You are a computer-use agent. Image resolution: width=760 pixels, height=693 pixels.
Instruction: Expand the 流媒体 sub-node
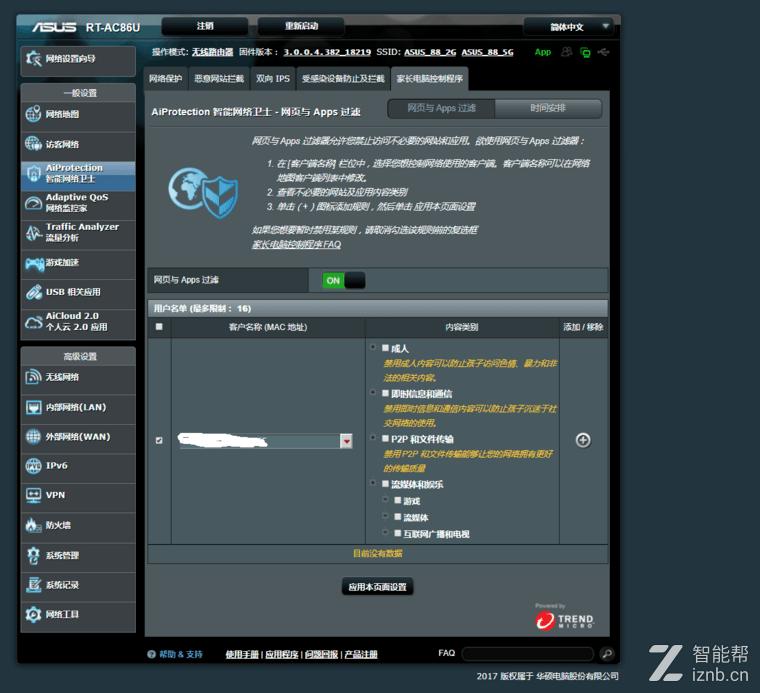click(x=385, y=516)
